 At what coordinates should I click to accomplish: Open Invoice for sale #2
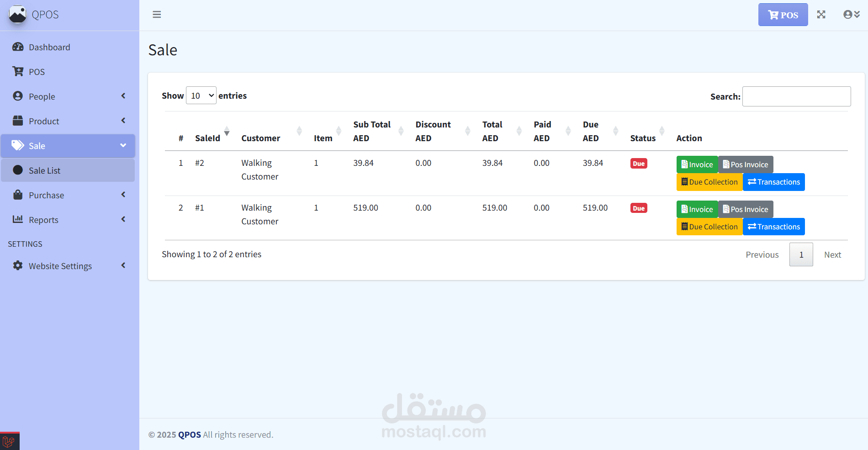(x=697, y=164)
